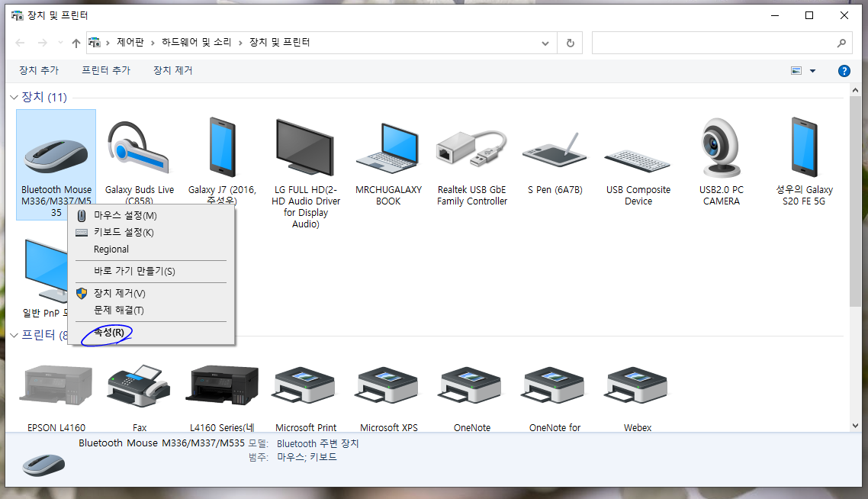
Task: Click the vertical scrollbar thumb
Action: click(x=855, y=202)
